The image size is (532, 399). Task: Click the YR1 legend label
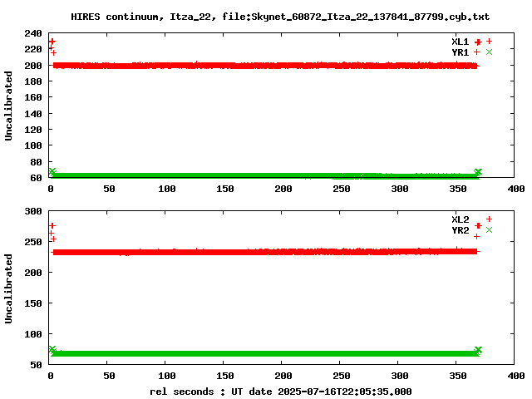(460, 52)
